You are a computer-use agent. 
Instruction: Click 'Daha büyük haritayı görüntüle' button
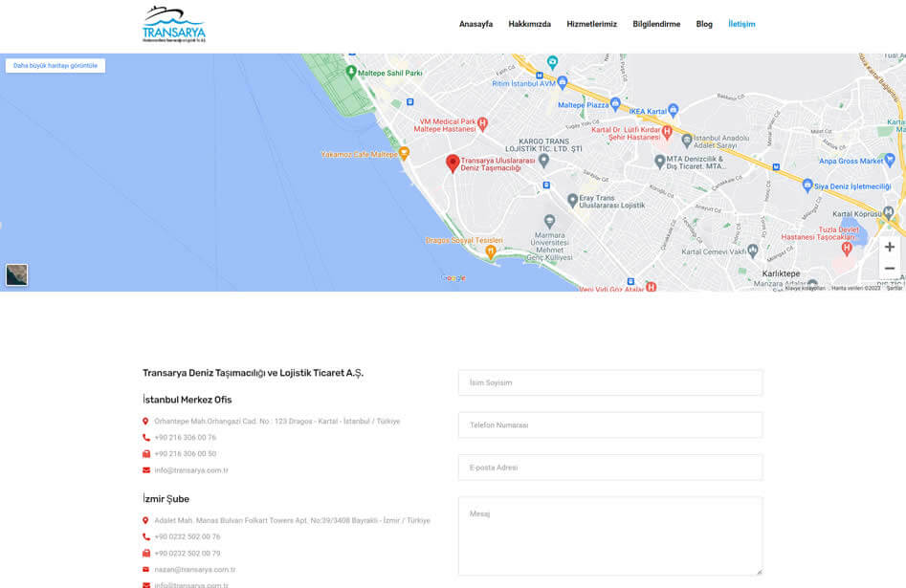tap(55, 66)
